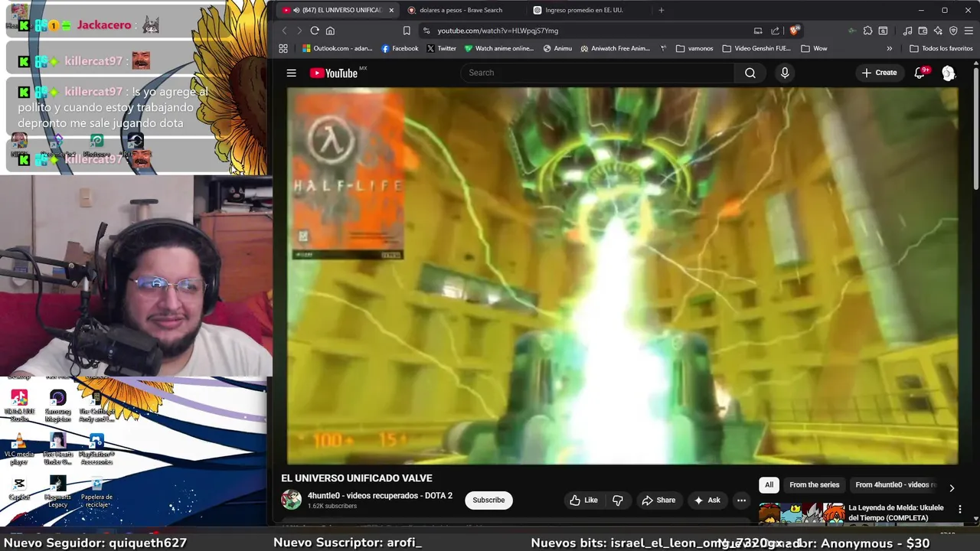Open the YouTube guide hamburger menu
The height and width of the screenshot is (551, 980).
(291, 73)
